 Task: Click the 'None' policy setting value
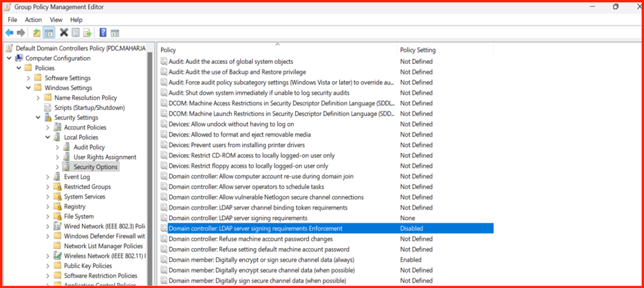(x=408, y=218)
